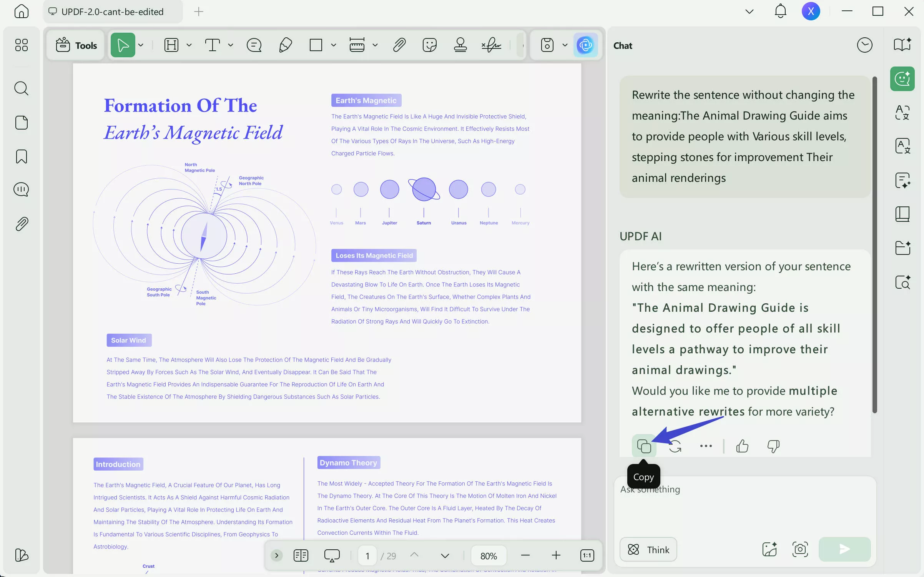Select the measure ruler tool
This screenshot has width=924, height=577.
(x=357, y=45)
